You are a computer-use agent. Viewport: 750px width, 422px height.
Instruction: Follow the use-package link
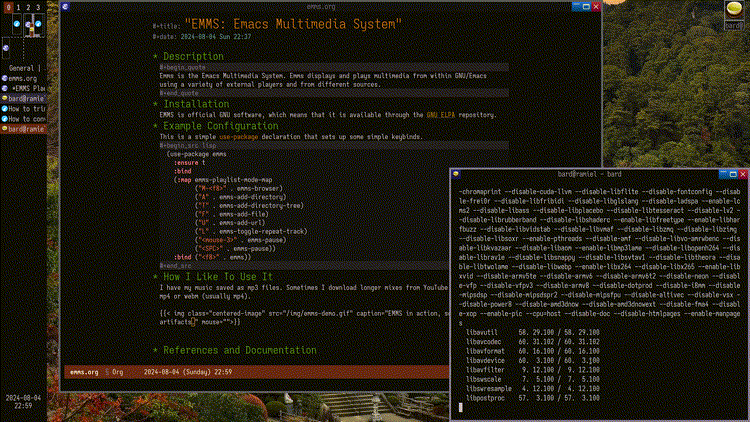238,137
